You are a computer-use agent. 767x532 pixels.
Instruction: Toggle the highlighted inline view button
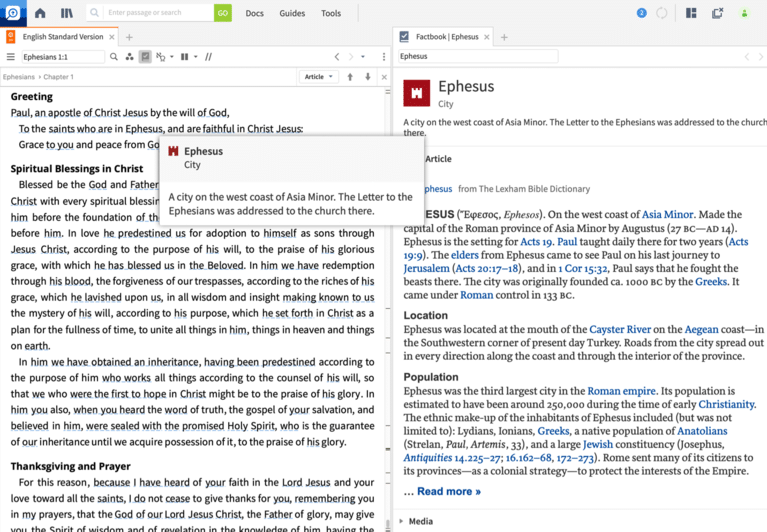[x=145, y=57]
